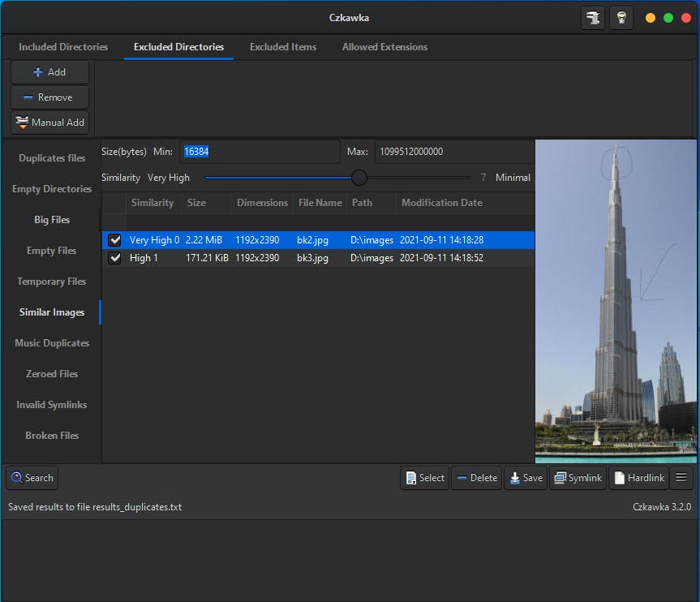Screen dimensions: 700x602
Task: Sort results by the Size column header
Action: (196, 203)
